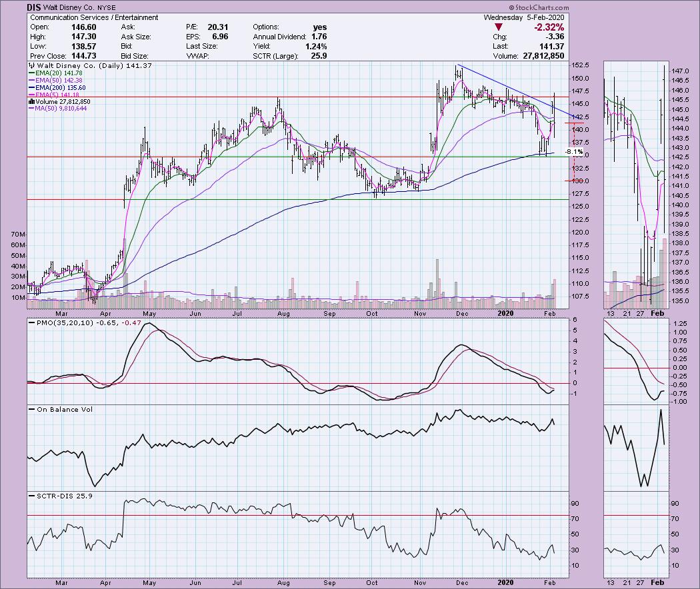The image size is (700, 589).
Task: Click the Last Size label
Action: point(202,47)
